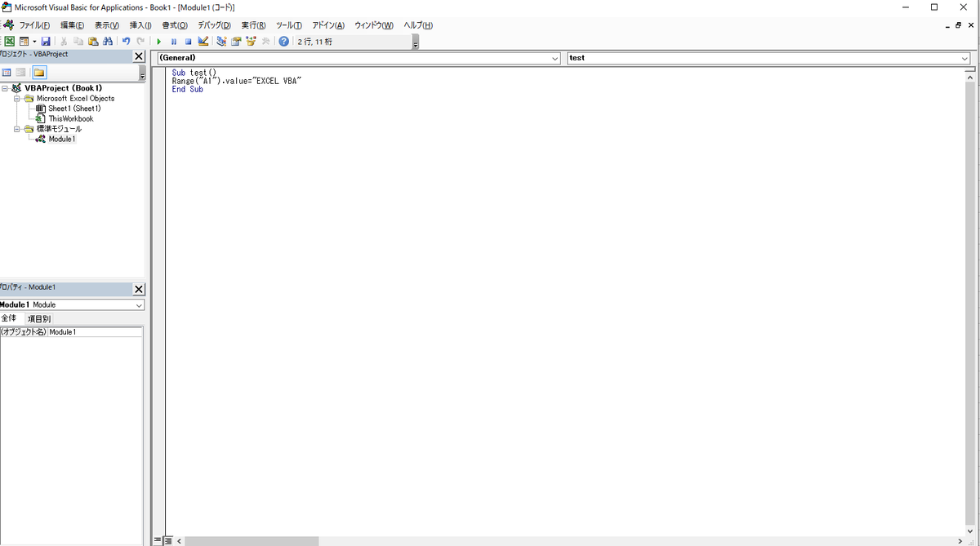Select ThisWorkbook in project tree
Screen dimensions: 980x546
[71, 119]
